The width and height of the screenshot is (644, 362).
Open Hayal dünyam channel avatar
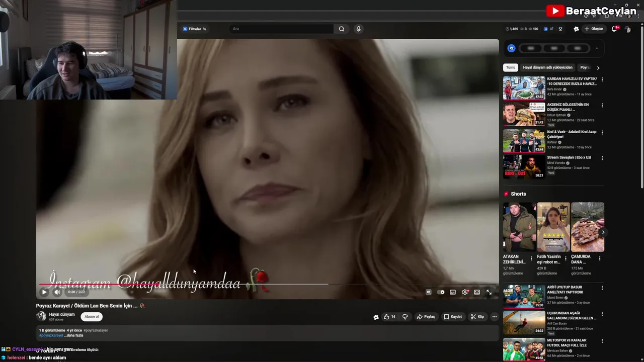click(41, 316)
